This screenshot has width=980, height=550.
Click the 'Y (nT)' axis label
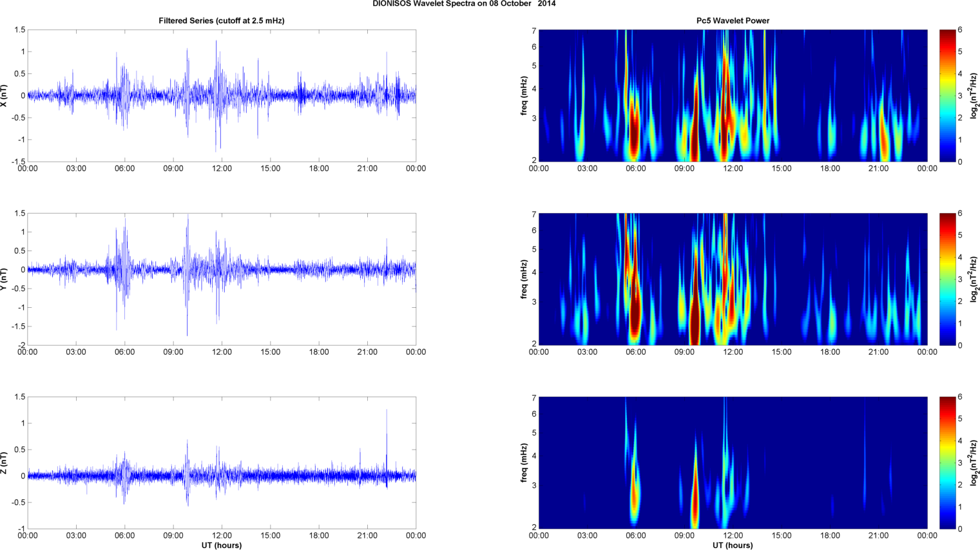pos(5,279)
